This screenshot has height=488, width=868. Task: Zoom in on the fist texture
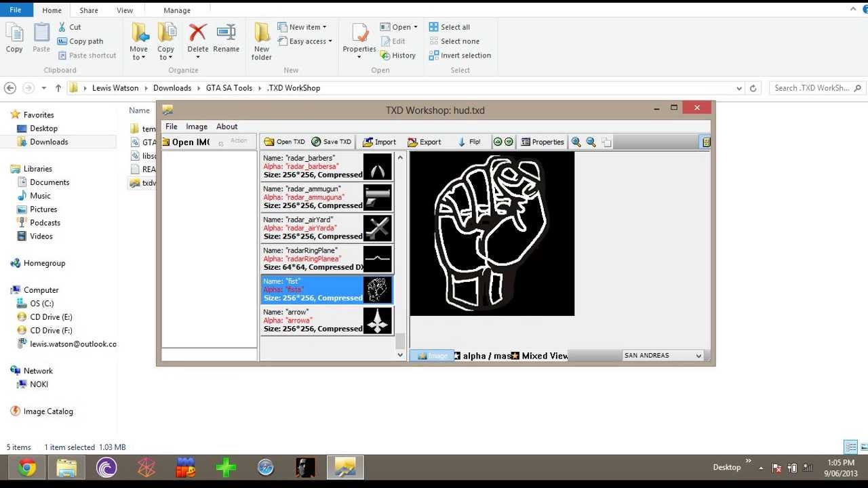tap(576, 142)
